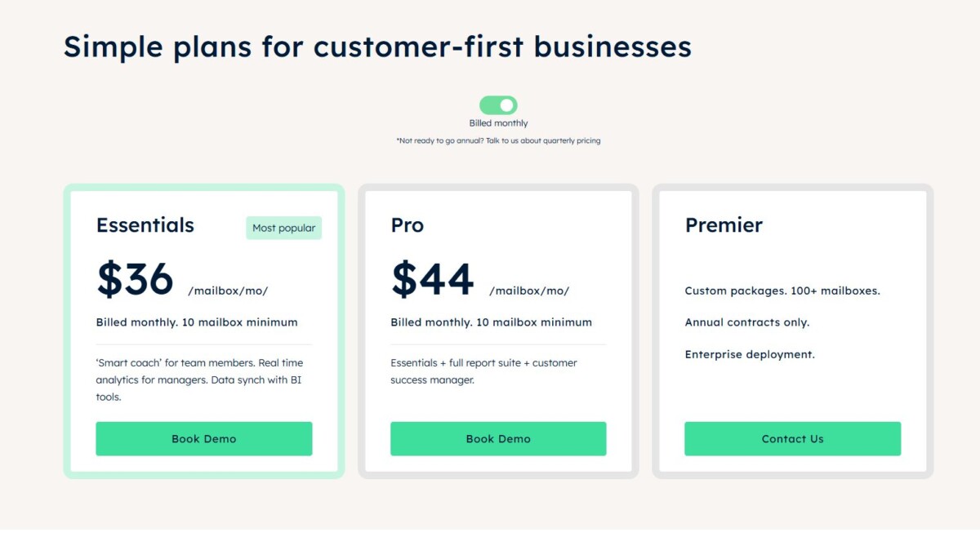Click 'Annual contracts only.' in Premier
Screen dimensions: 980x546
coord(747,322)
